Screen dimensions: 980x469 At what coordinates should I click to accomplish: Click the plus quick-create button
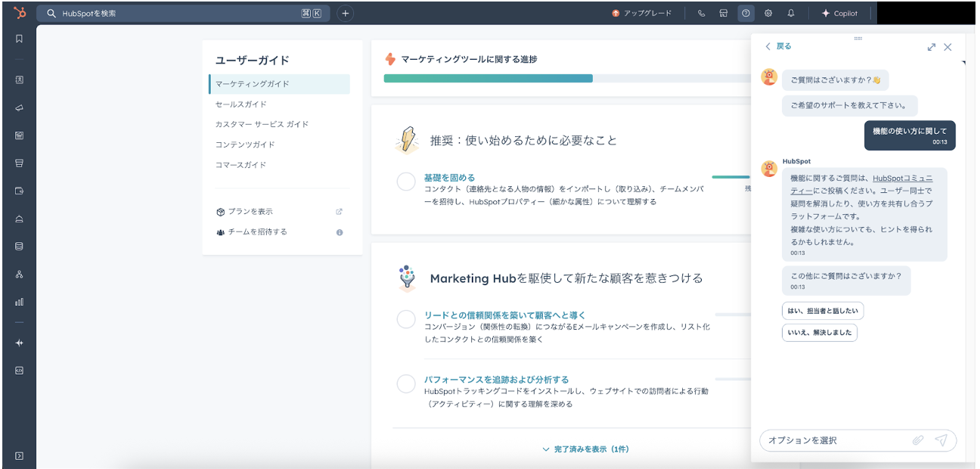345,13
